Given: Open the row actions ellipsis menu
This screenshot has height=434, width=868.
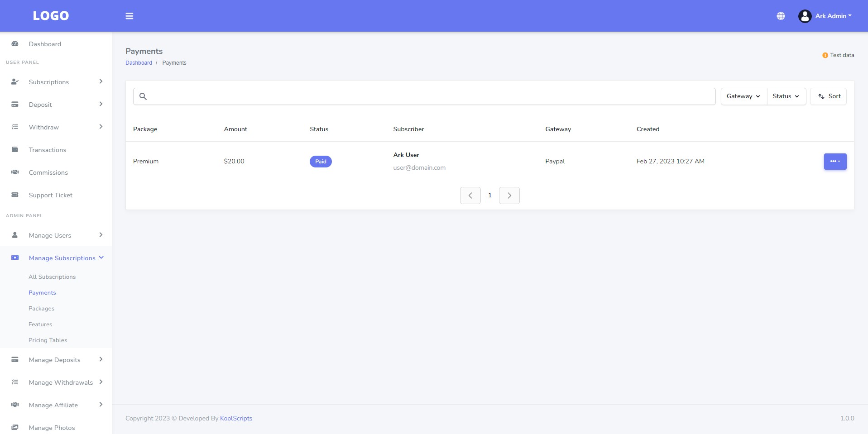Looking at the screenshot, I should point(834,161).
